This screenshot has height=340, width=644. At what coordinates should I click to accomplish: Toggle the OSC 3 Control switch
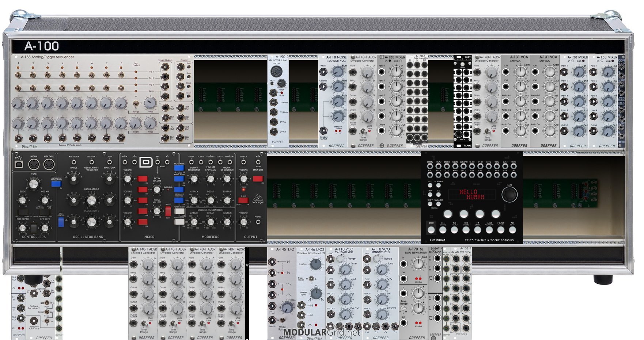click(61, 222)
